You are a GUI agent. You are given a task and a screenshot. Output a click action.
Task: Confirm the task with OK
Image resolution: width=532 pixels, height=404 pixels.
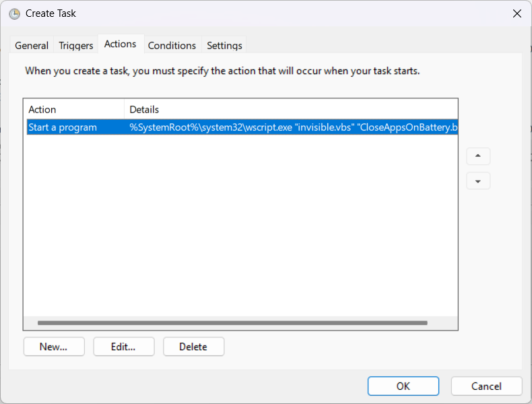point(403,386)
